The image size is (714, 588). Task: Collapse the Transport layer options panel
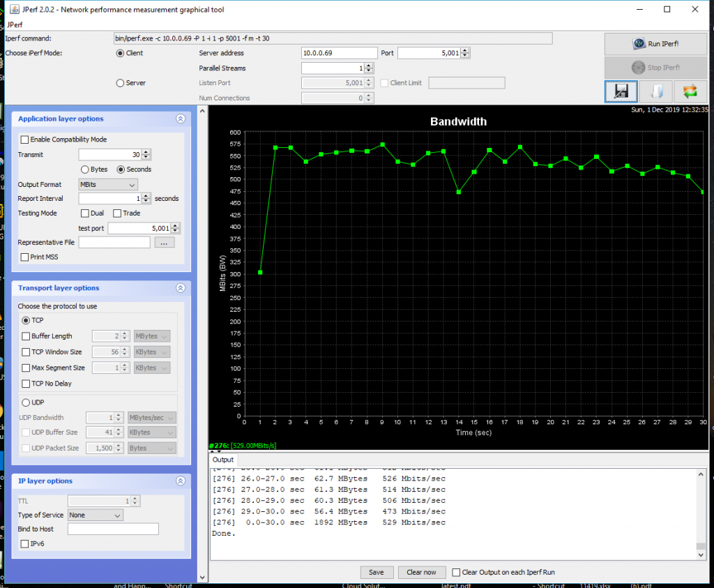coord(181,288)
